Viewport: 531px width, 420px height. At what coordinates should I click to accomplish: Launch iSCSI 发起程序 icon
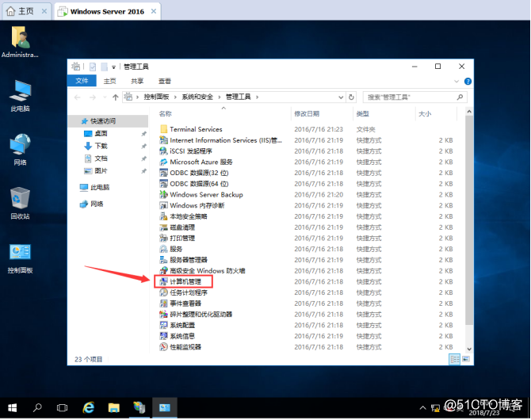(x=163, y=151)
